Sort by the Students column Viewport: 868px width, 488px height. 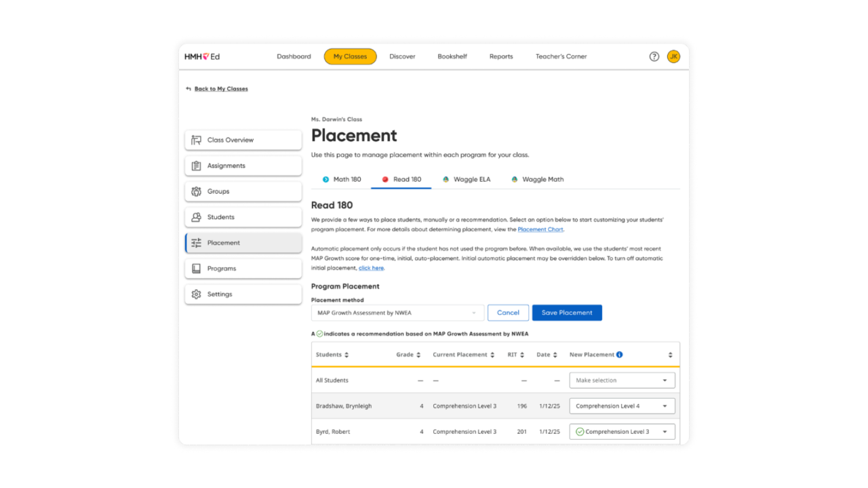coord(347,355)
